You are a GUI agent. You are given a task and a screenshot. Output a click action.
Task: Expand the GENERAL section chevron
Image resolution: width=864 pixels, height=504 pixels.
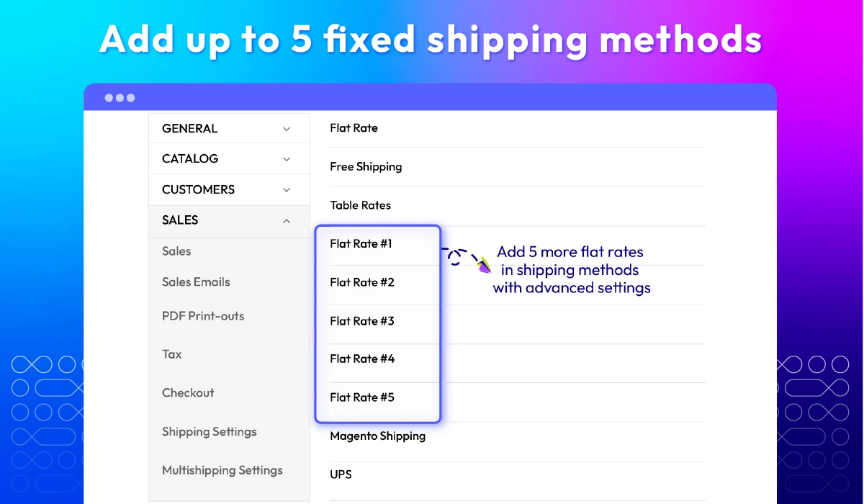[x=287, y=129]
